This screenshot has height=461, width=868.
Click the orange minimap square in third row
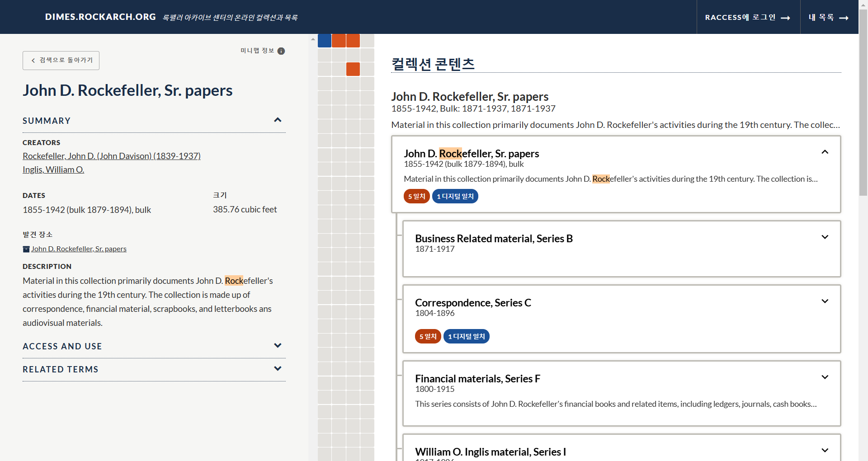point(353,69)
